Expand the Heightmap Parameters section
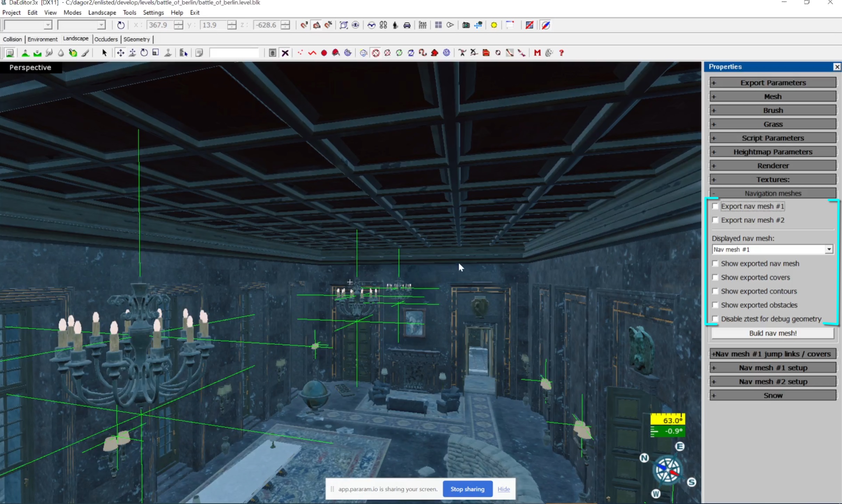Screen dimensions: 842x504 pos(772,152)
